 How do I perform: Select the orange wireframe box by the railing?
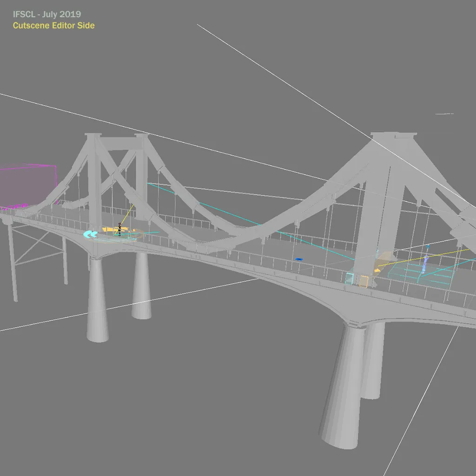(364, 281)
